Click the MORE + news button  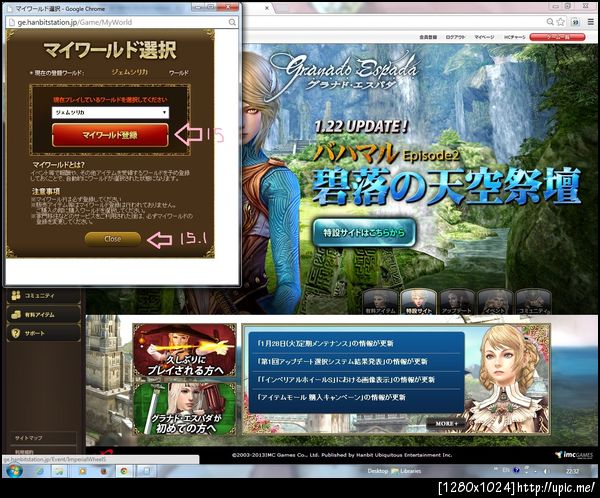(447, 423)
